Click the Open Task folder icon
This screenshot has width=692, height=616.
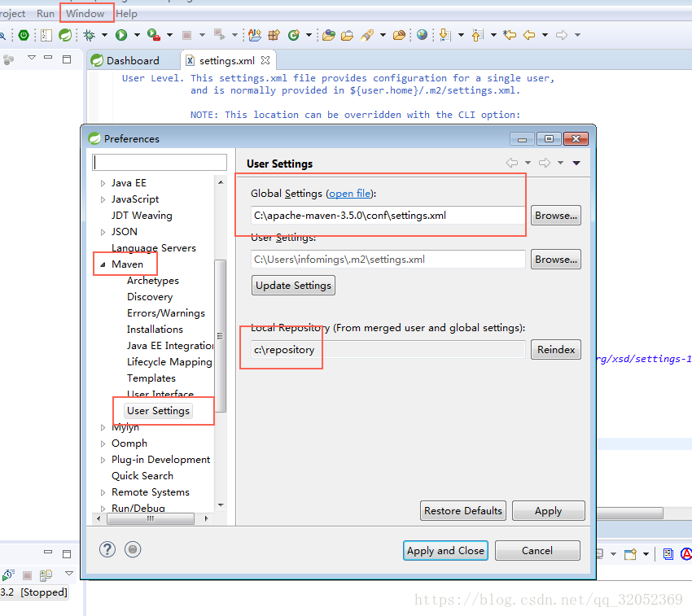pos(347,35)
